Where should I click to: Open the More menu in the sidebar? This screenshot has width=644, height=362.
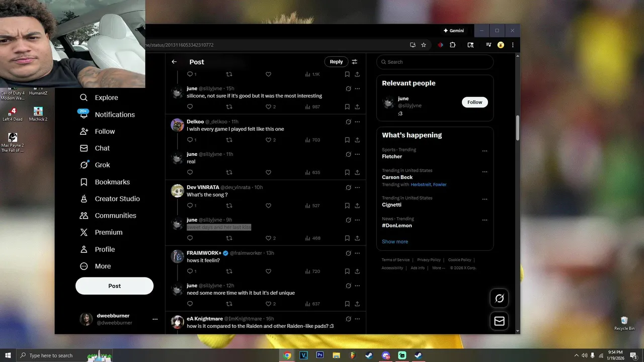coord(96,266)
